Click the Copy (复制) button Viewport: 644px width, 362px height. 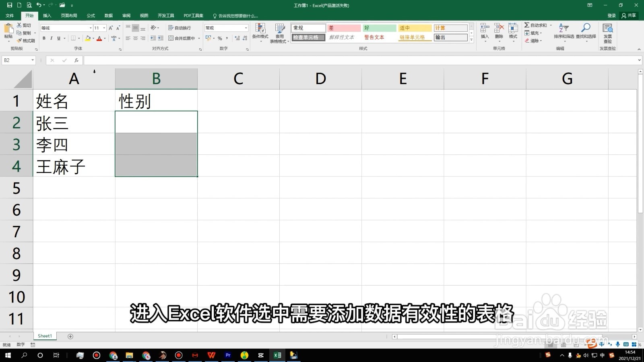(24, 33)
